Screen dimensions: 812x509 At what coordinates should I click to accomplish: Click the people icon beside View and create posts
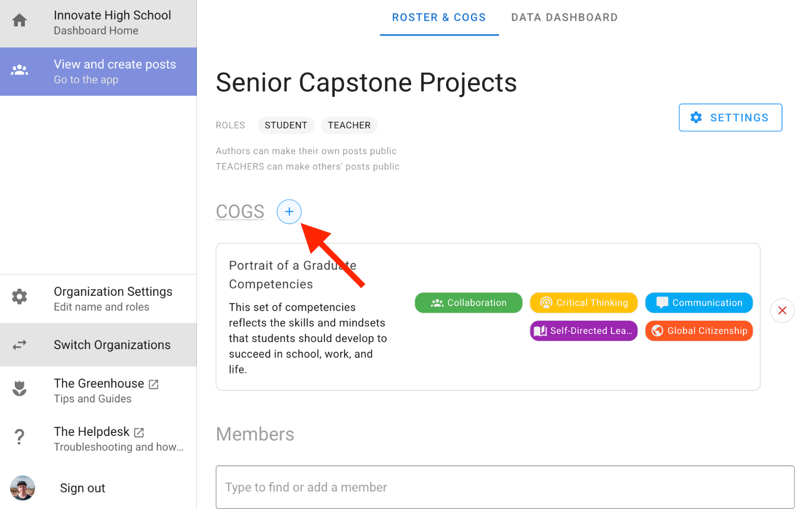19,70
